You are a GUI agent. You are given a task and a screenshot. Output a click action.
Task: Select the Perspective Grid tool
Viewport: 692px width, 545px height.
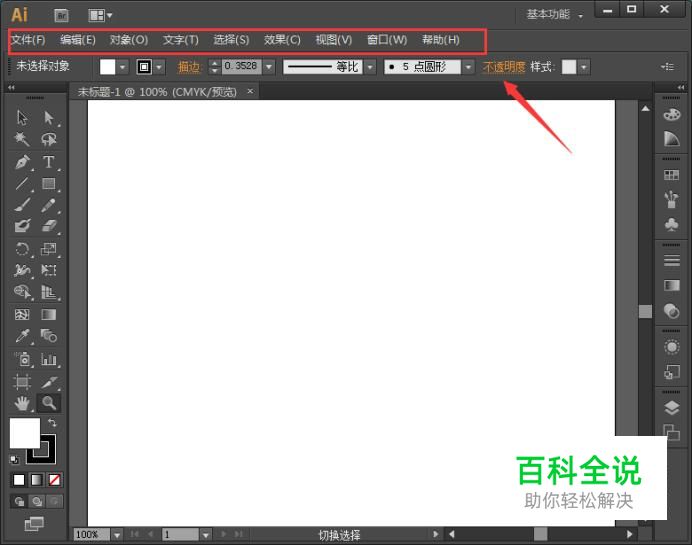49,292
